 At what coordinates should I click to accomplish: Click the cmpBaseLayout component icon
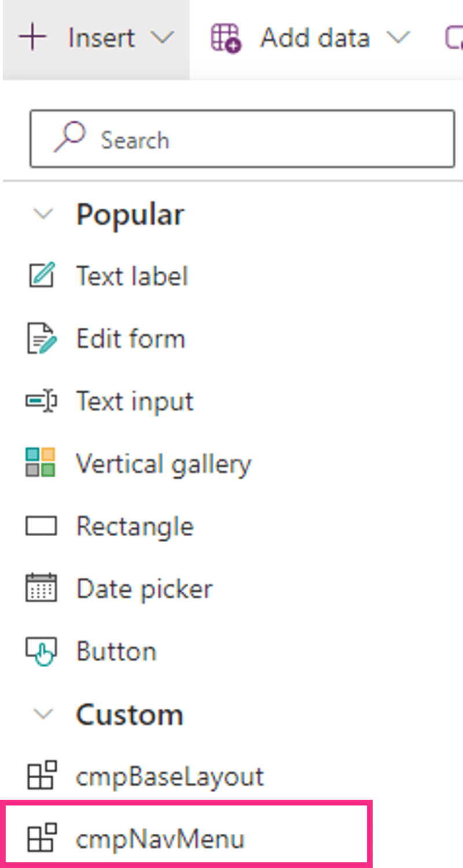tap(41, 776)
